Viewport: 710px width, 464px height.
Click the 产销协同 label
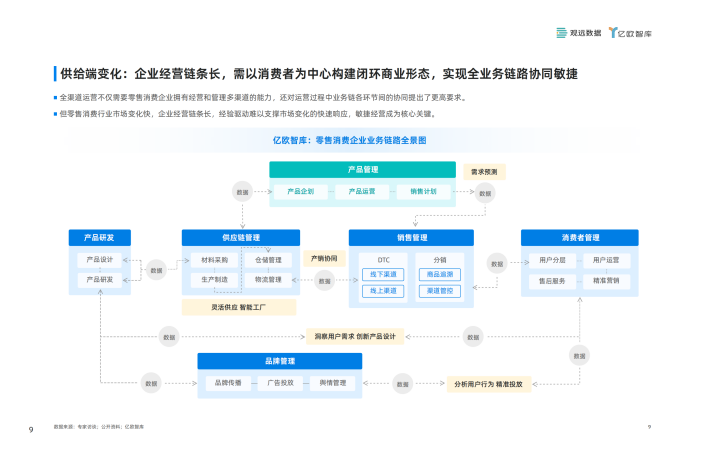click(x=324, y=258)
